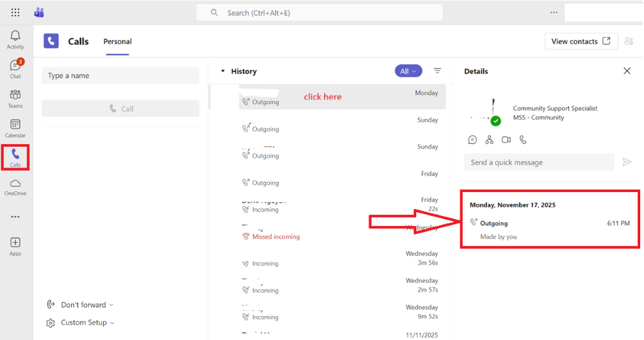The height and width of the screenshot is (340, 644).
Task: Click the Don't forward call icon
Action: point(50,304)
